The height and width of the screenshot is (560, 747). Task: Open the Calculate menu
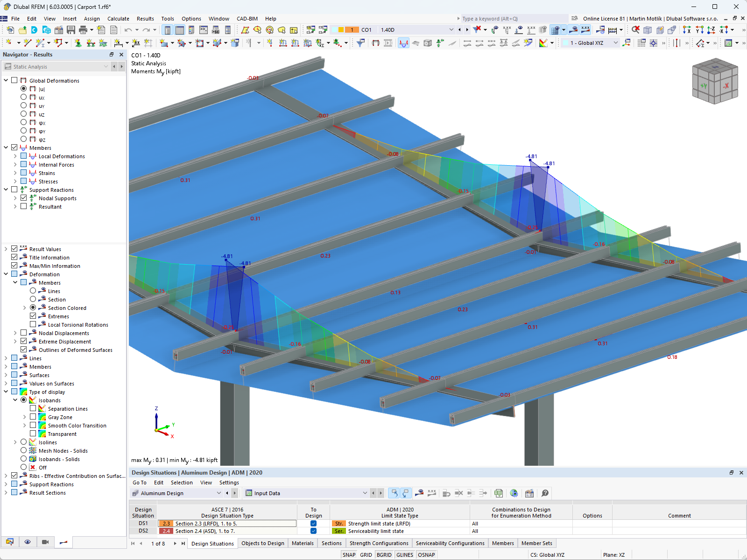click(x=118, y=19)
